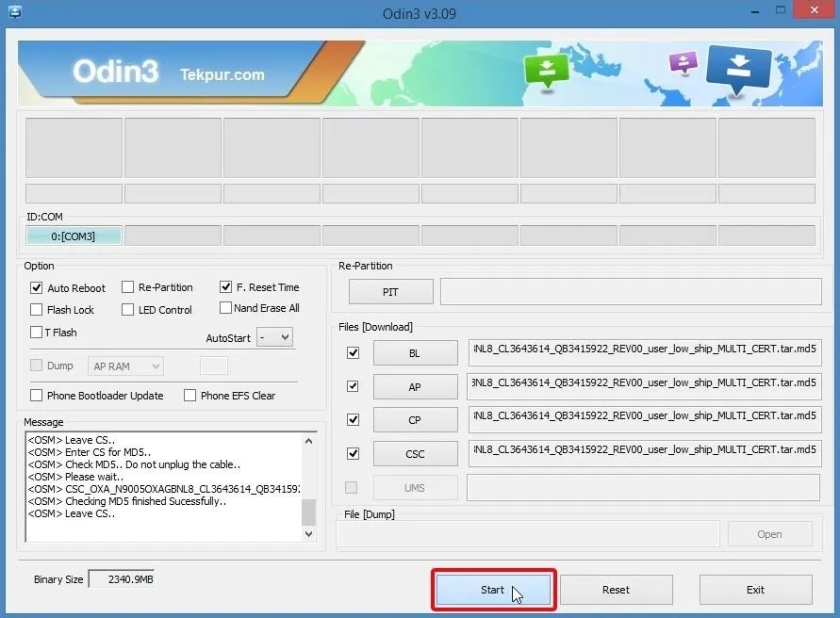Check the T Flash option
Viewport: 840px width, 618px height.
[36, 332]
